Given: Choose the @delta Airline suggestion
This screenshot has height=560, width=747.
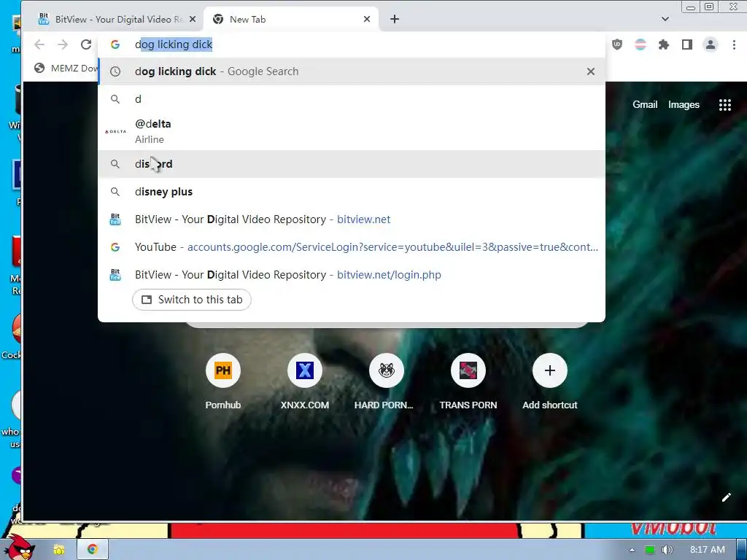Looking at the screenshot, I should pyautogui.click(x=352, y=131).
